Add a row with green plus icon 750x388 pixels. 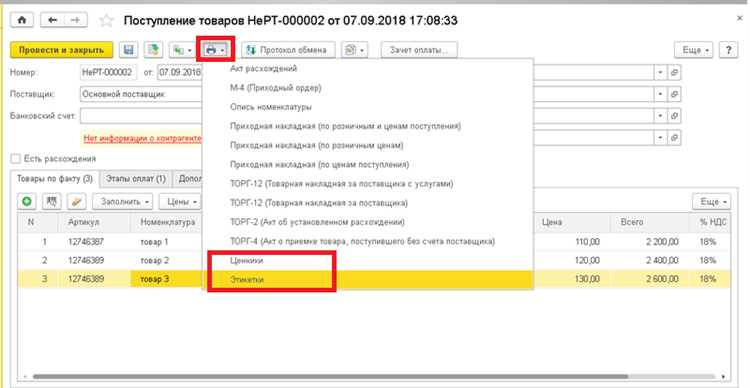27,201
